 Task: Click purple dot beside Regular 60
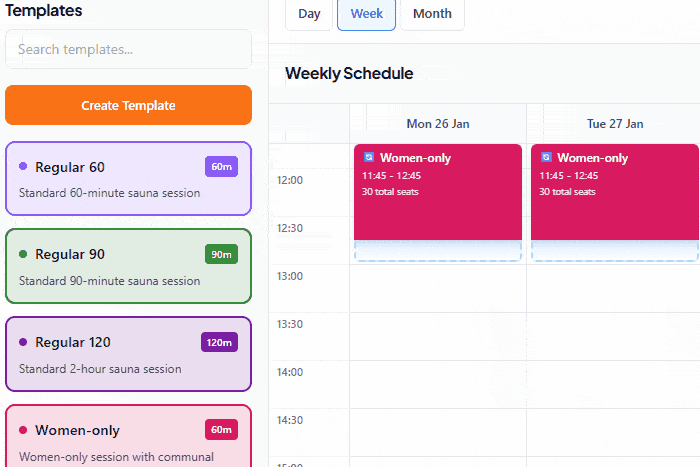(x=23, y=167)
